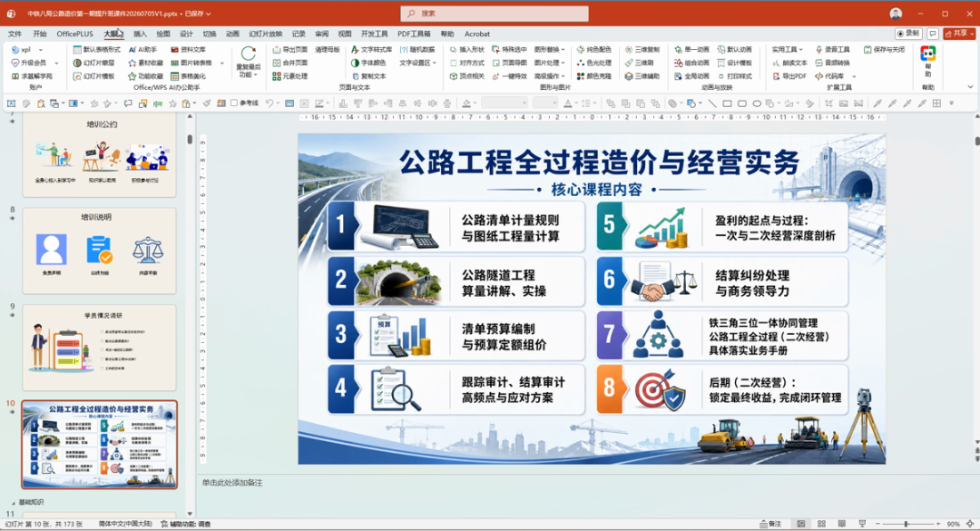Image resolution: width=980 pixels, height=531 pixels.
Task: Click 保存与关闭 in the ribbon
Action: click(x=885, y=49)
